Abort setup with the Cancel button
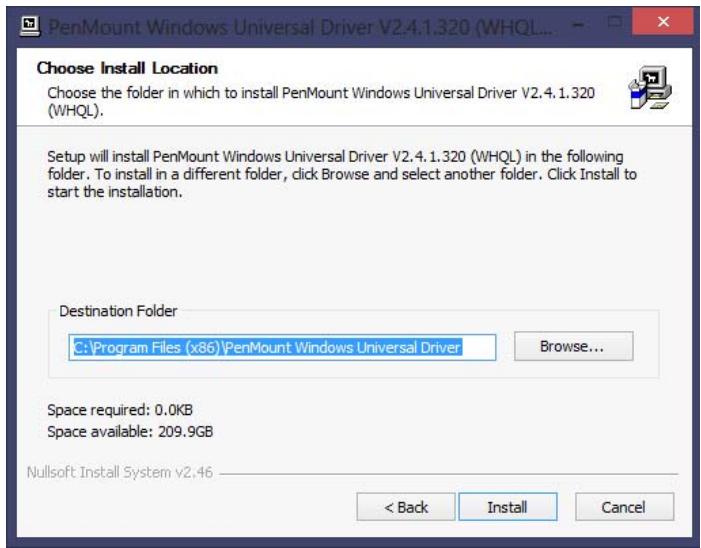This screenshot has height=548, width=701. coord(624,507)
